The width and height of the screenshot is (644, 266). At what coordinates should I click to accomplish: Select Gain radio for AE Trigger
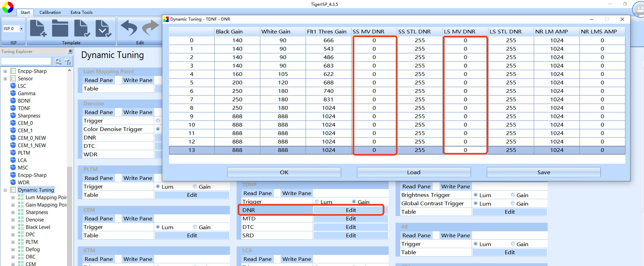point(513,244)
